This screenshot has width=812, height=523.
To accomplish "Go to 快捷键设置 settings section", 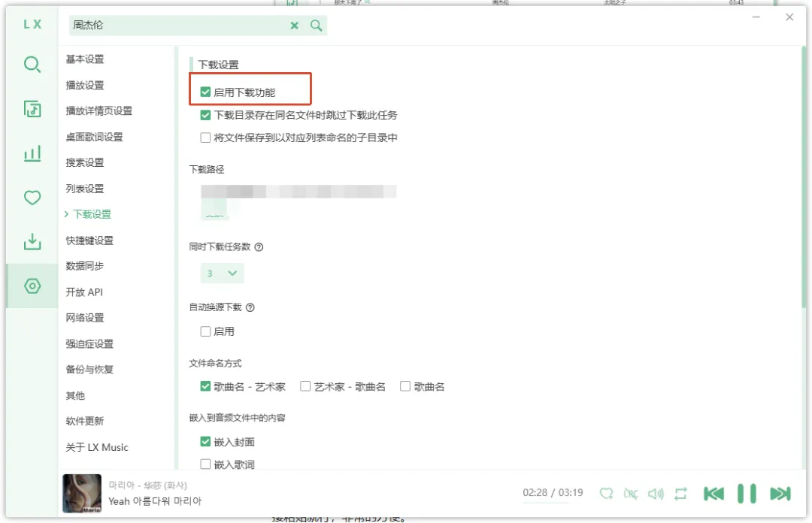I will [x=89, y=240].
